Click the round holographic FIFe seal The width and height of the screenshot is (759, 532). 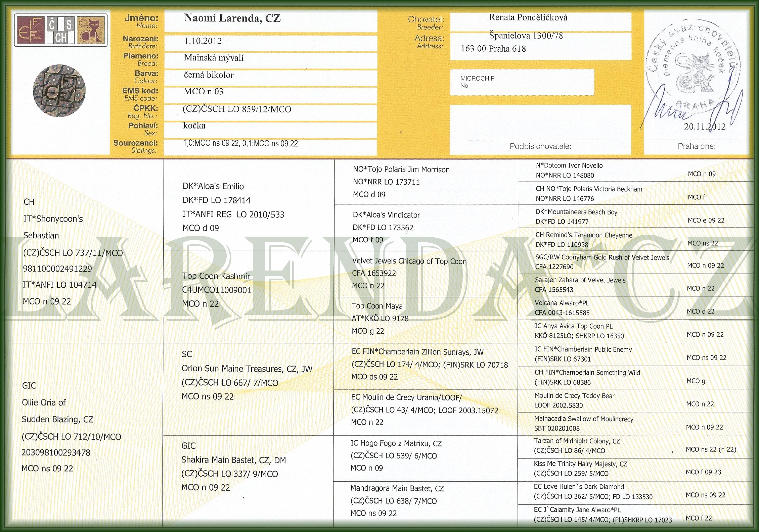click(59, 91)
